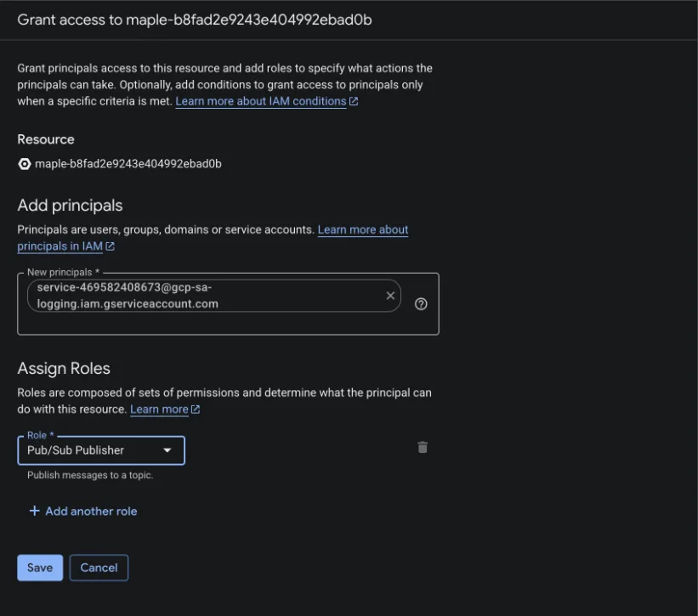Click the plus icon for adding role
The width and height of the screenshot is (698, 616).
pos(34,511)
